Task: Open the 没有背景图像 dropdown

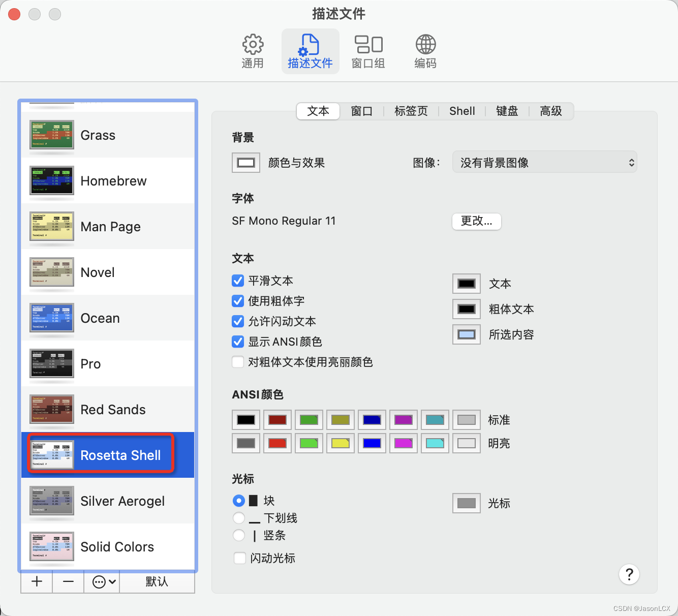Action: coord(544,162)
